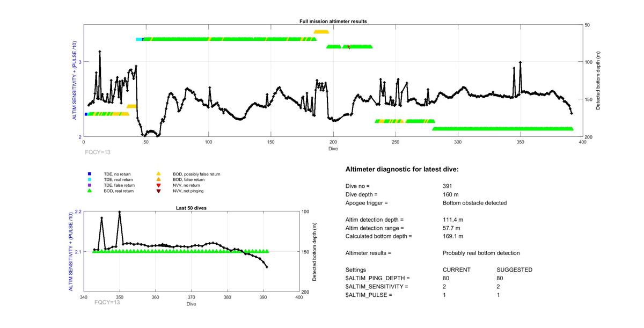This screenshot has width=644, height=328.
Task: Click the "Last 50 dives" plot title
Action: tap(192, 208)
